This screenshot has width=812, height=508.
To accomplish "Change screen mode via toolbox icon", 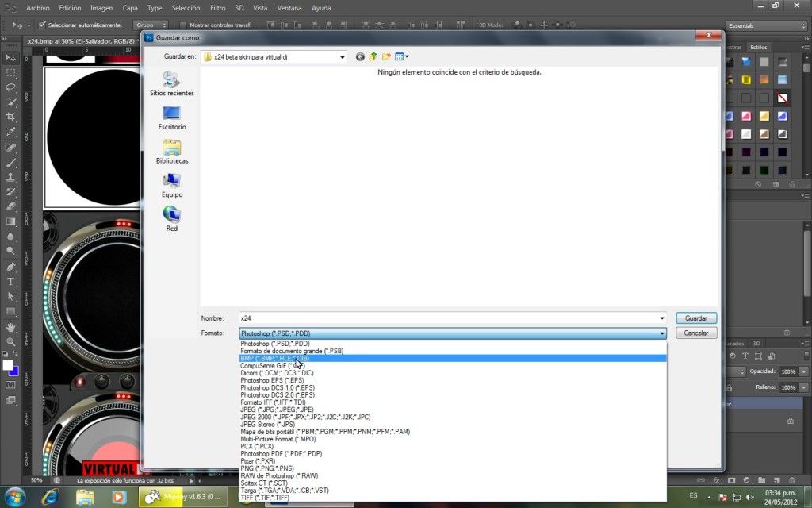I will tap(10, 400).
